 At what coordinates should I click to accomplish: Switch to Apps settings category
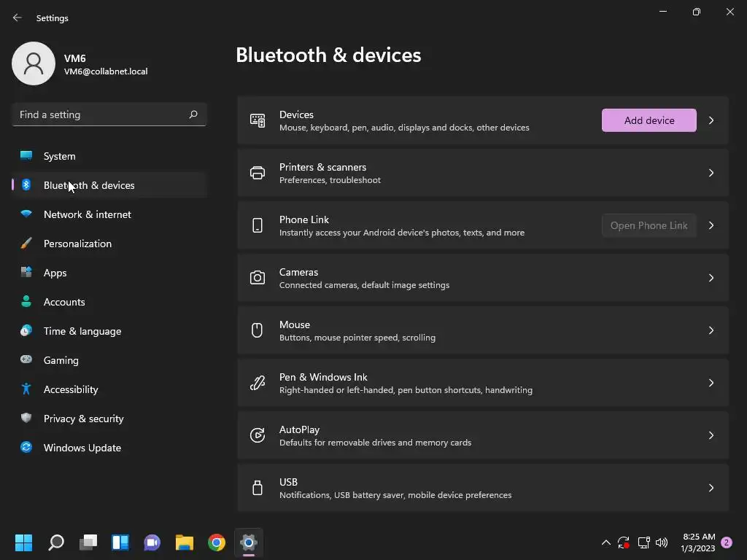109,273
